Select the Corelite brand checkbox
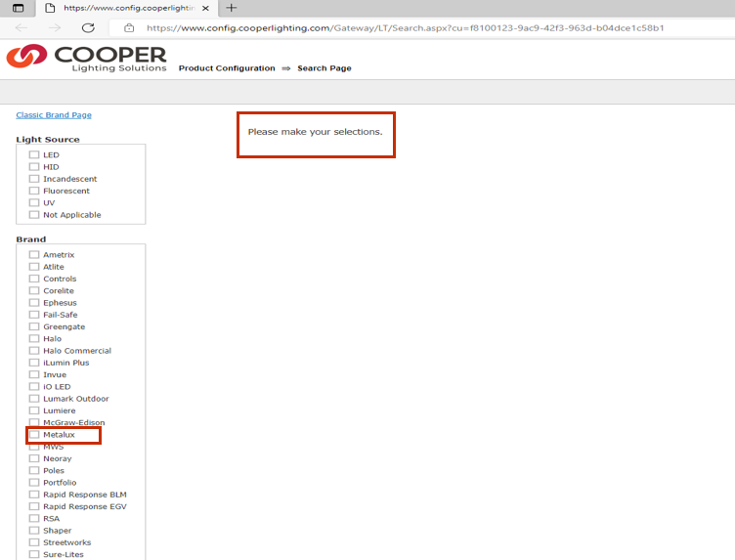Image resolution: width=735 pixels, height=560 pixels. [34, 290]
